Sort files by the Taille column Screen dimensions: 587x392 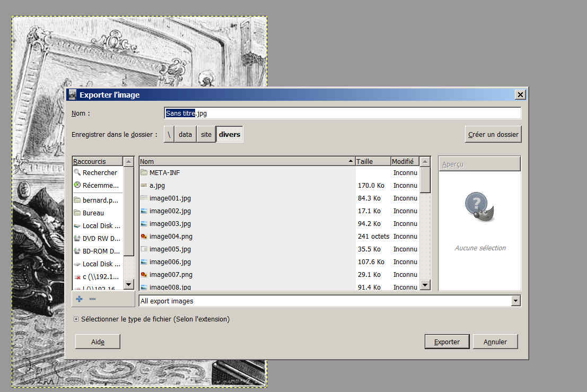[372, 161]
